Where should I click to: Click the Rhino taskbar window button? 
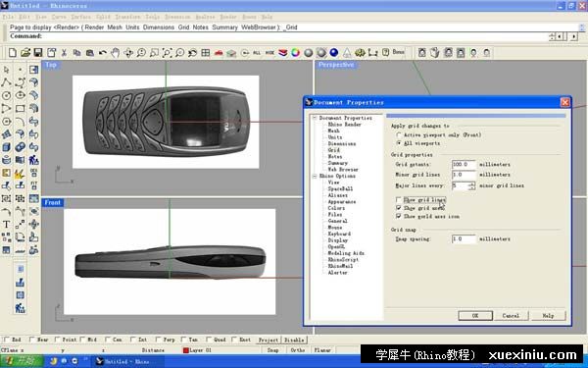pyautogui.click(x=126, y=361)
